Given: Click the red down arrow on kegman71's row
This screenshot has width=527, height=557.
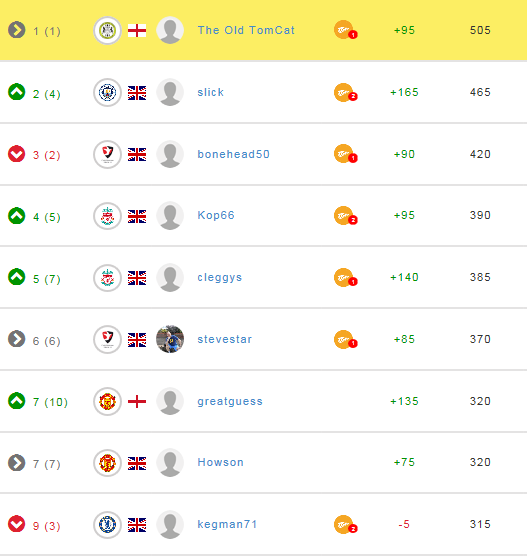Looking at the screenshot, I should point(17,524).
